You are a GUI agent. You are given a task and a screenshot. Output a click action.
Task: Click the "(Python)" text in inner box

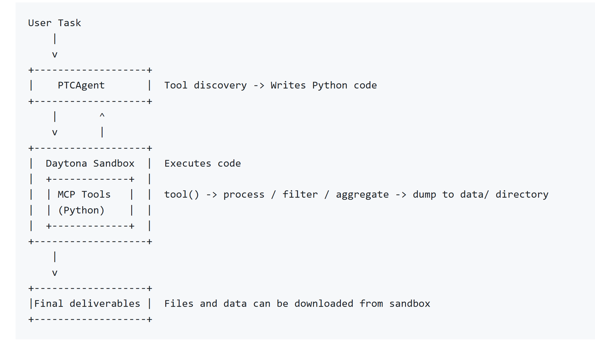click(x=81, y=210)
